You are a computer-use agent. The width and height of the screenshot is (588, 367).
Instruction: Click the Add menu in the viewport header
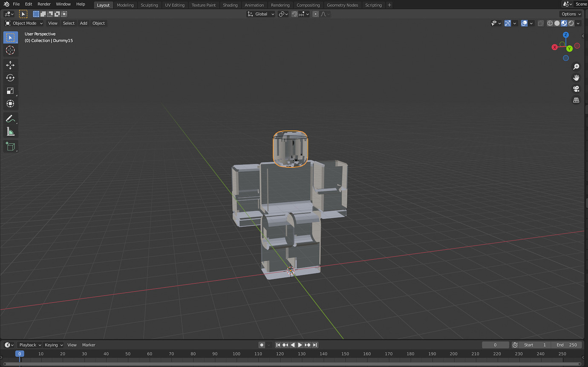tap(83, 23)
